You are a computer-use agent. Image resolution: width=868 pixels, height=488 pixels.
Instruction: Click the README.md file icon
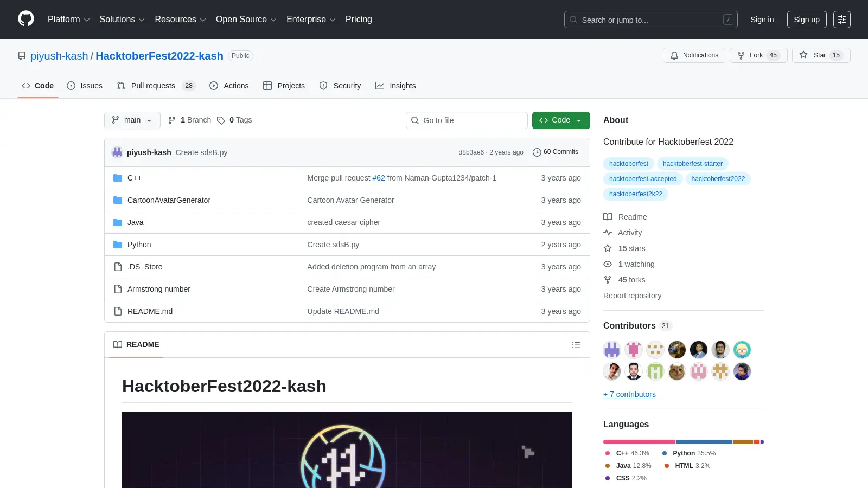[x=118, y=311]
